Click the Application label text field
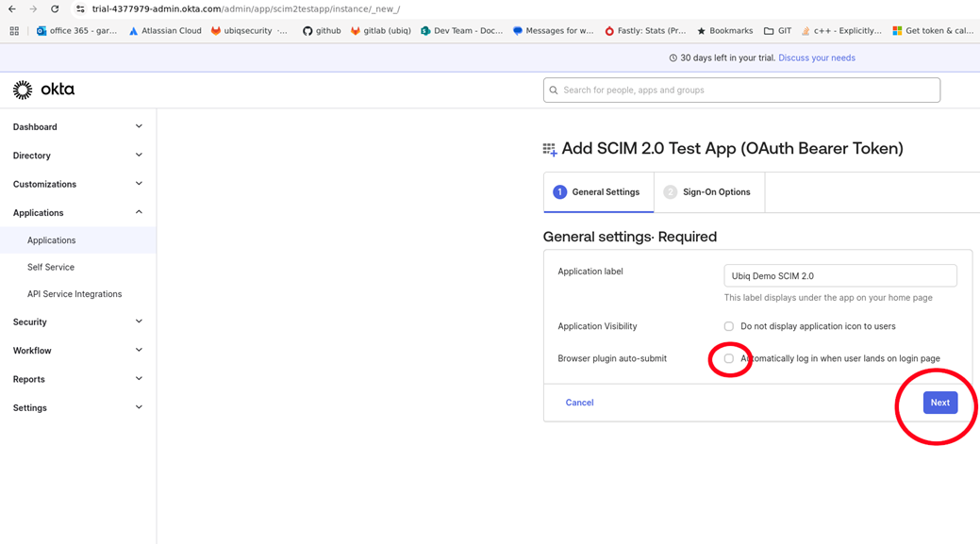Image resolution: width=980 pixels, height=544 pixels. pyautogui.click(x=840, y=276)
